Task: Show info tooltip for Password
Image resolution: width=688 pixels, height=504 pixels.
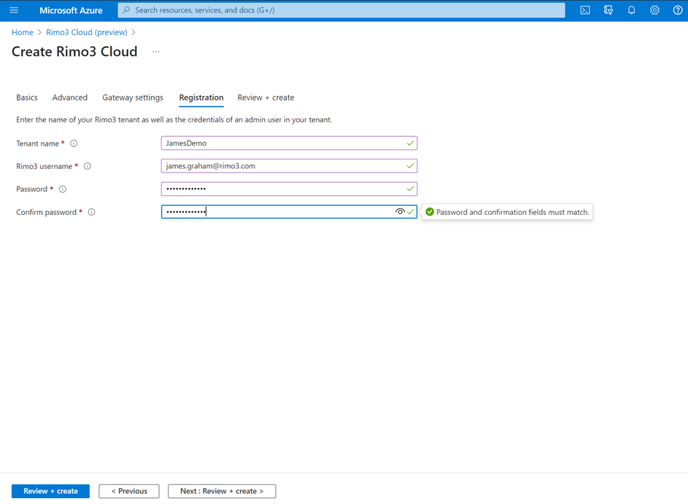Action: [x=63, y=189]
